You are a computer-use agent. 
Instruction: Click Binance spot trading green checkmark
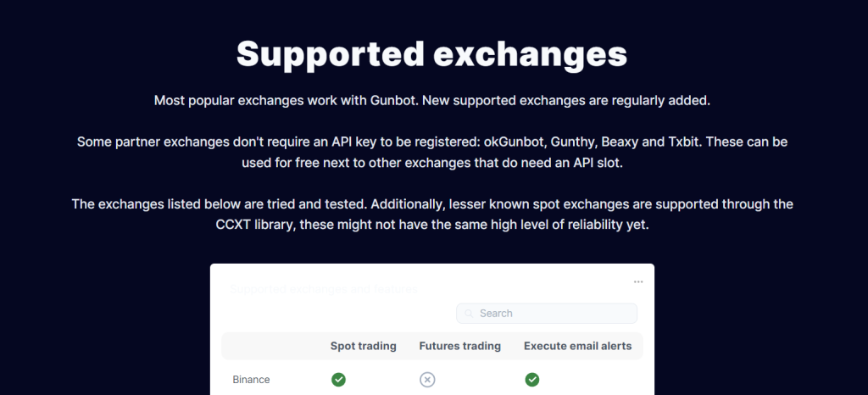pos(339,380)
